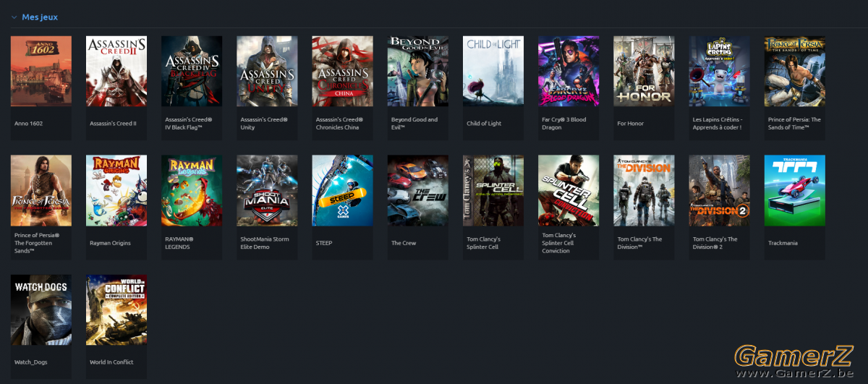Click the "Mes jeux" section heading
Image resolution: width=868 pixels, height=384 pixels.
[x=40, y=17]
